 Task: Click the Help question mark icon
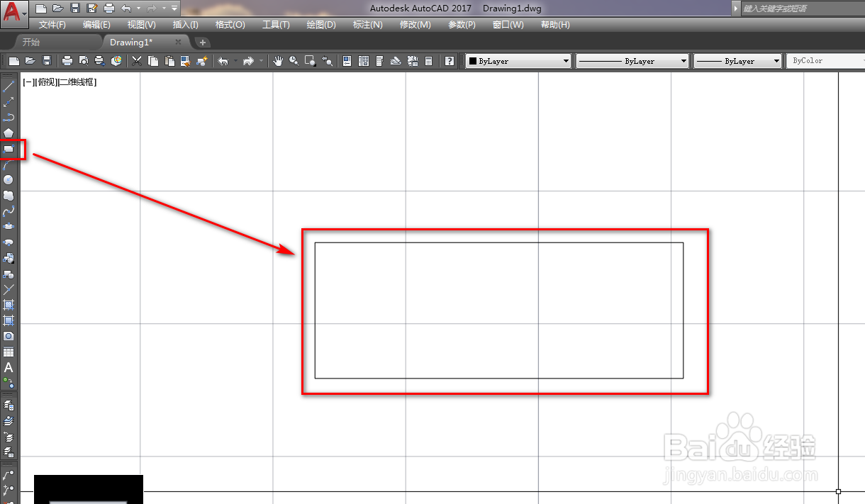point(450,61)
